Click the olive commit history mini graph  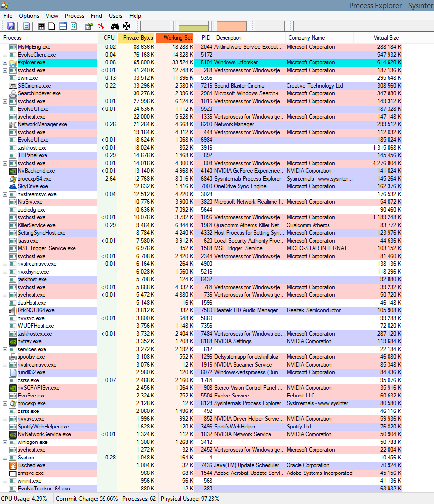[x=194, y=26]
